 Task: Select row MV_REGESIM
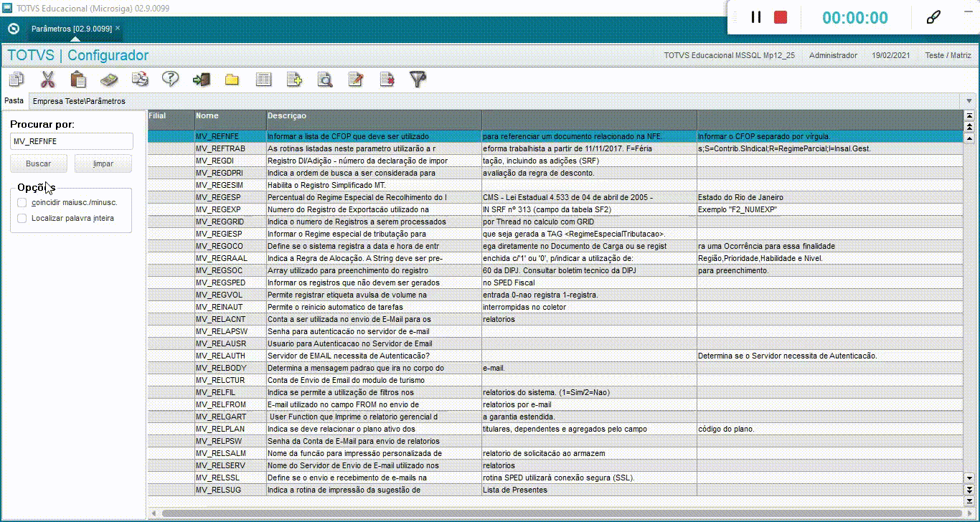(x=555, y=185)
